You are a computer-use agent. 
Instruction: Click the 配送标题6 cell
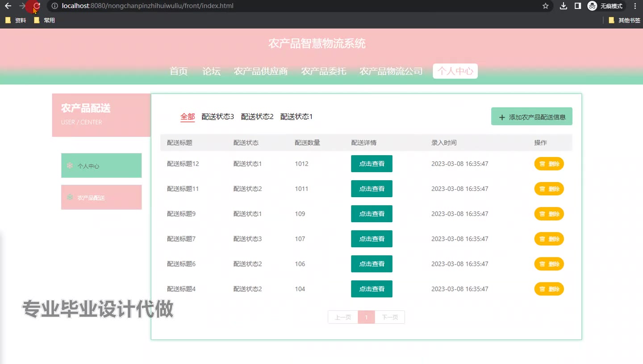181,264
